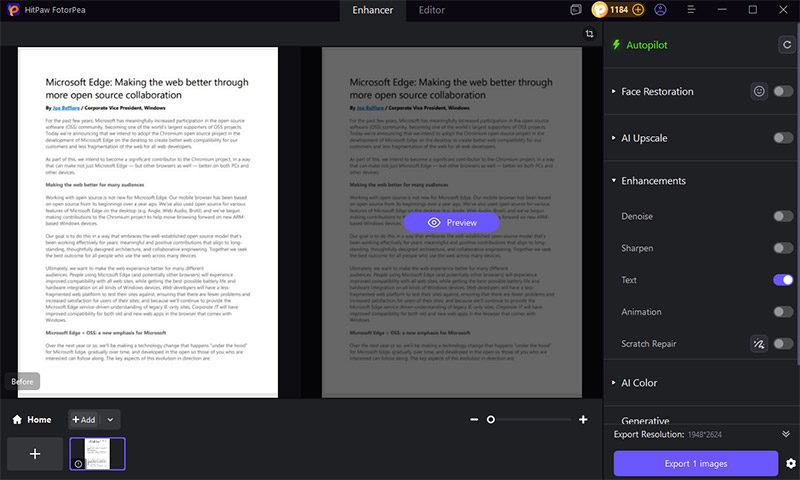Select the document image thumbnail
The width and height of the screenshot is (800, 480).
[x=97, y=453]
